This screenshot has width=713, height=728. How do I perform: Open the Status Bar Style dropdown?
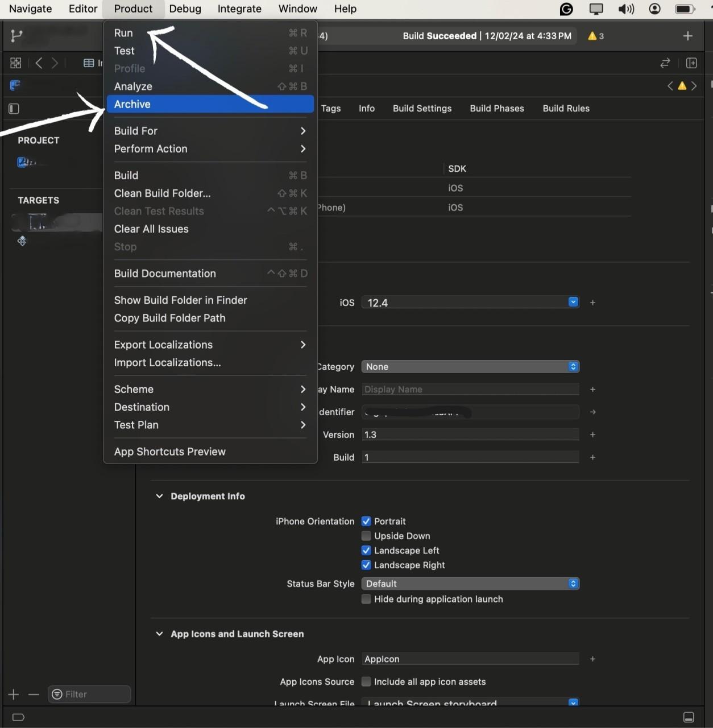point(470,584)
